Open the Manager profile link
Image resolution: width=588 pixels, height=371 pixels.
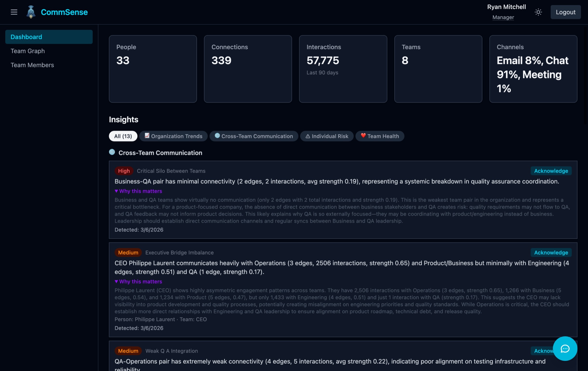pyautogui.click(x=503, y=17)
